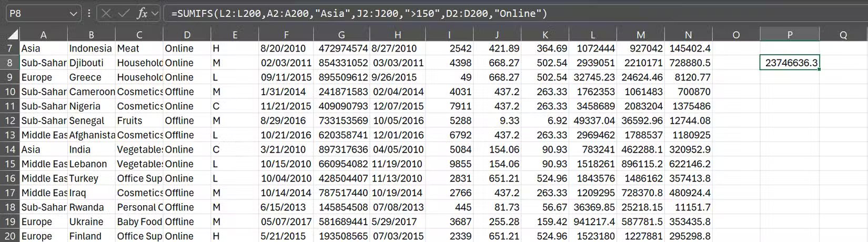Select column L header
The image size is (868, 242).
tap(593, 35)
